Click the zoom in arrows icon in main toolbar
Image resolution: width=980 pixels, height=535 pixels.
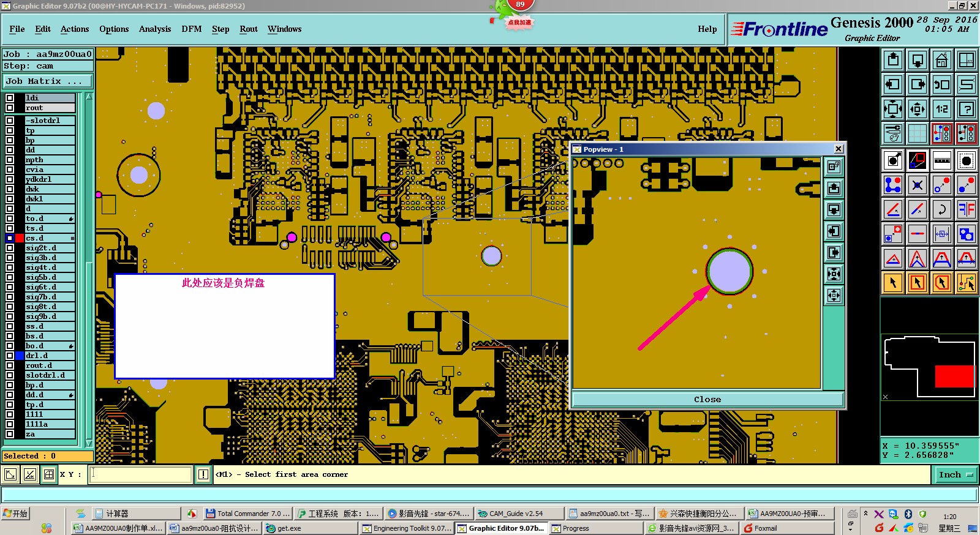point(893,109)
